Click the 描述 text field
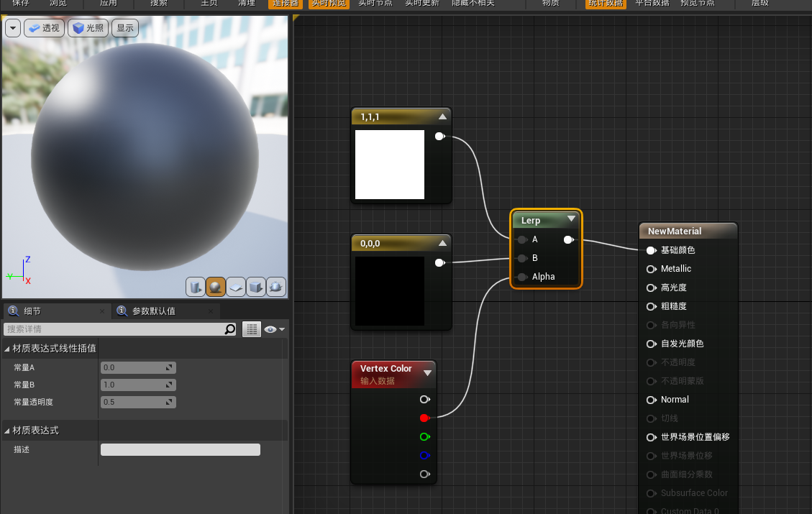This screenshot has width=812, height=514. pos(181,450)
